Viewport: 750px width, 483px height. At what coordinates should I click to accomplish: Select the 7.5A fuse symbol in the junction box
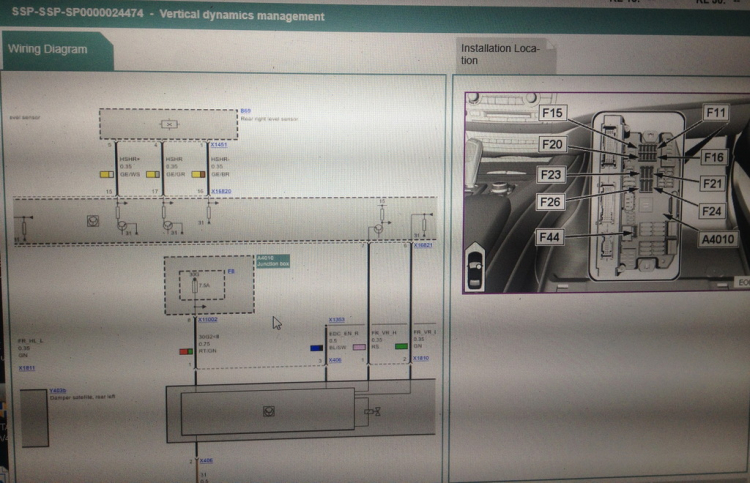tap(195, 286)
